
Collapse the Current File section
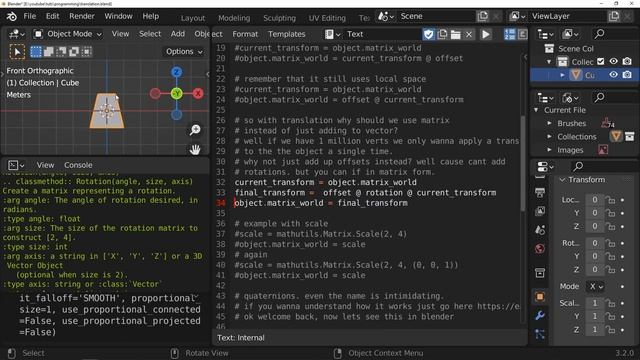click(536, 110)
